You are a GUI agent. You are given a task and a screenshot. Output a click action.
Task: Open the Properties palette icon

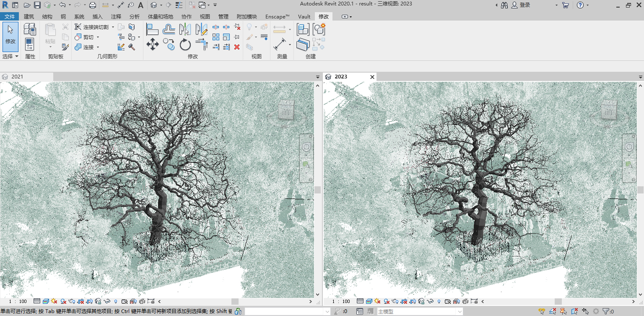(29, 44)
